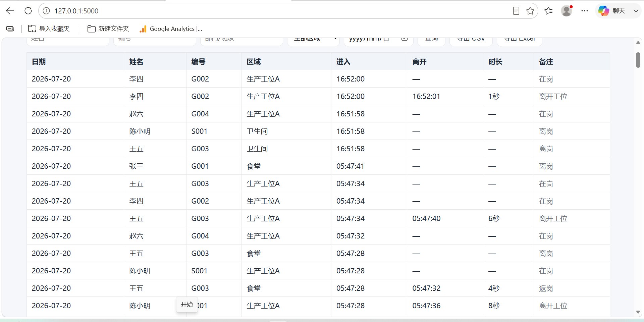The image size is (644, 322).
Task: Open the Copilot chat (聊天) button
Action: tap(612, 11)
